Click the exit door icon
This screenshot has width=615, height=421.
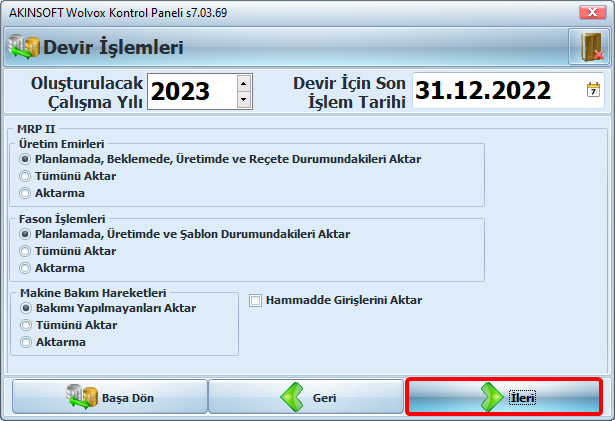tap(589, 47)
